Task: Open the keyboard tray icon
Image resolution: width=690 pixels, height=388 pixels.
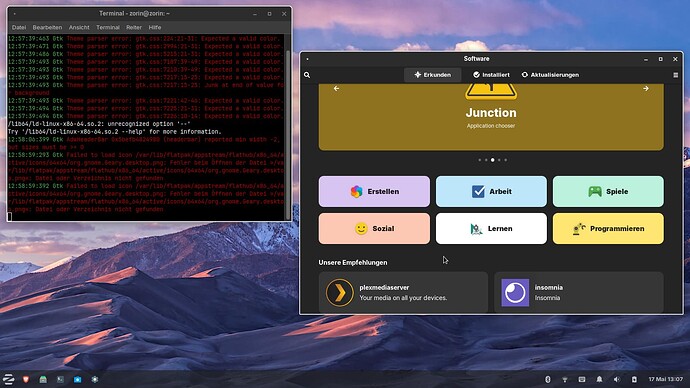Action: coord(582,379)
